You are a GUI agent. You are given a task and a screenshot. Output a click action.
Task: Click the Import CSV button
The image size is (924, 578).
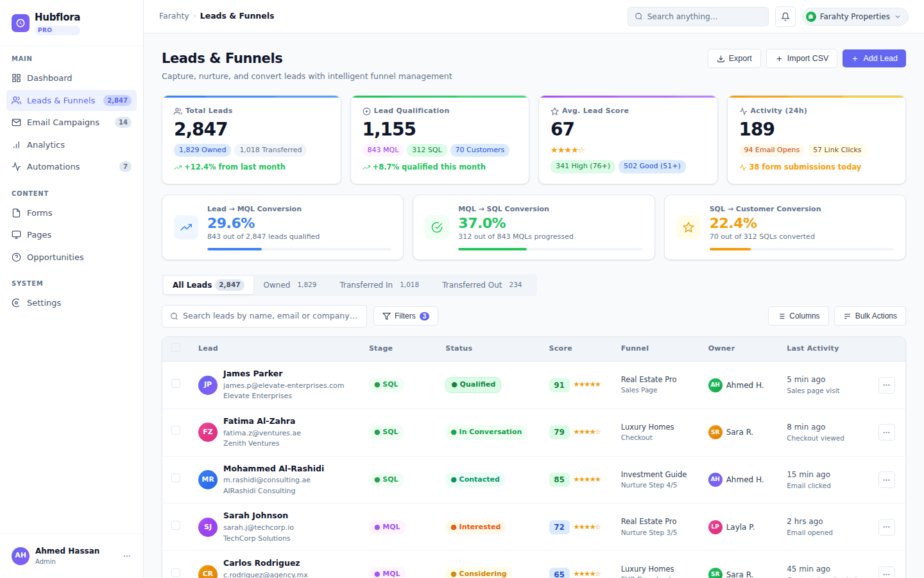[x=801, y=58]
